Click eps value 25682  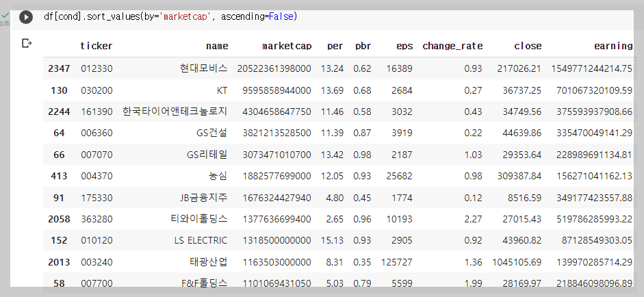pyautogui.click(x=399, y=176)
